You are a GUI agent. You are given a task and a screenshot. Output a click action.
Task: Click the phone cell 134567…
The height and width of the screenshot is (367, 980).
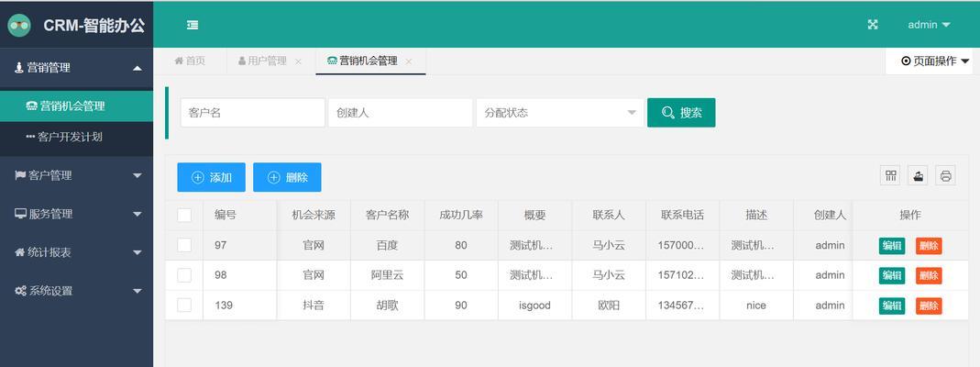click(x=682, y=306)
